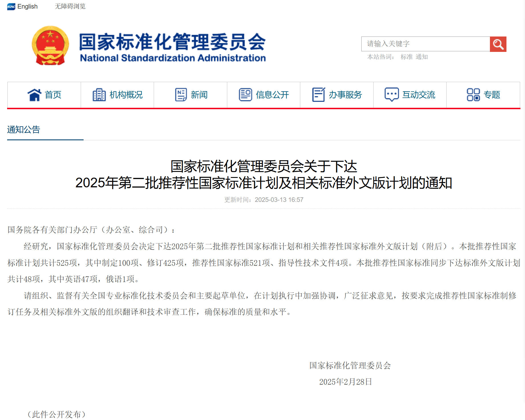The image size is (525, 420).
Task: Open 互动交流 in the navigation bar
Action: point(410,95)
